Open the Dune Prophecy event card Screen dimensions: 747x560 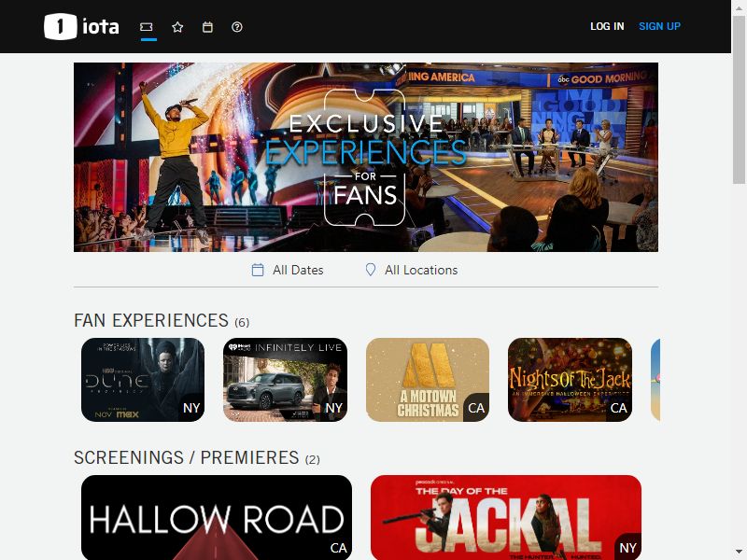pos(143,380)
